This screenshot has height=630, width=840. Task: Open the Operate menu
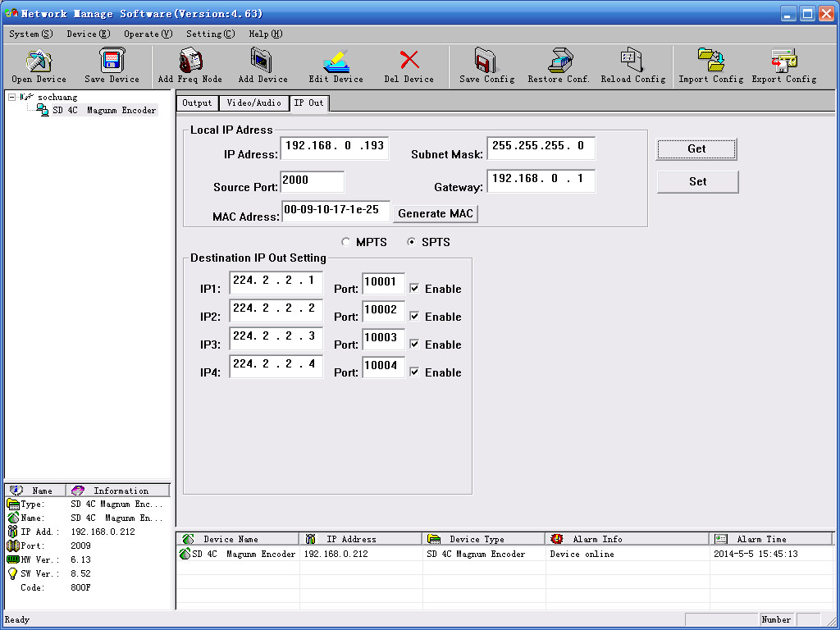point(148,34)
